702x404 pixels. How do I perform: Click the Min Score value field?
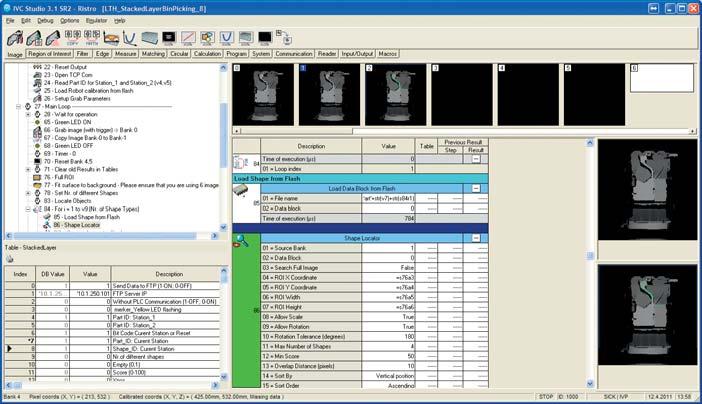pos(388,357)
